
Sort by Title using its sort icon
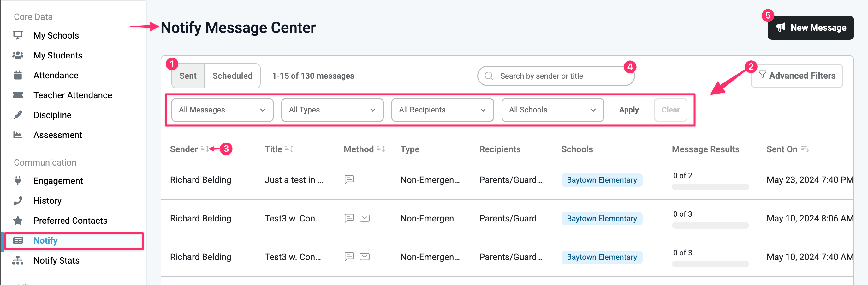289,149
